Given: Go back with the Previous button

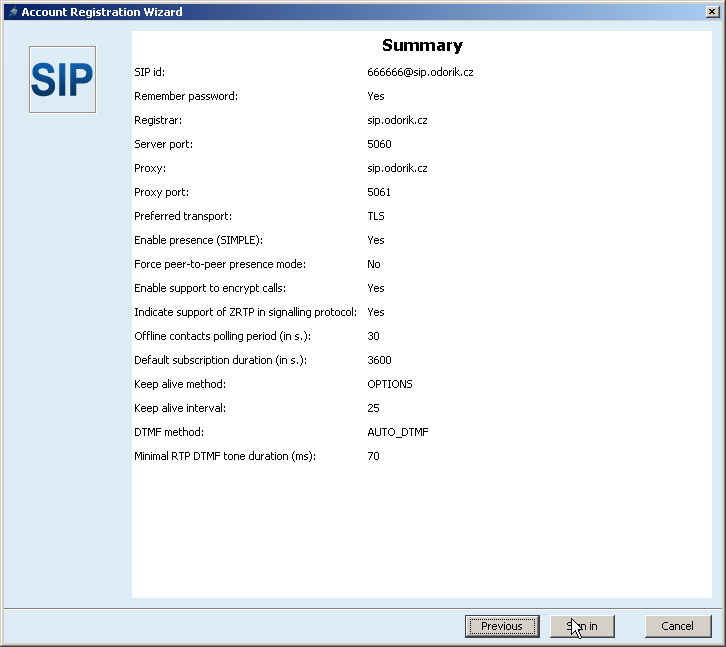Looking at the screenshot, I should click(x=501, y=626).
